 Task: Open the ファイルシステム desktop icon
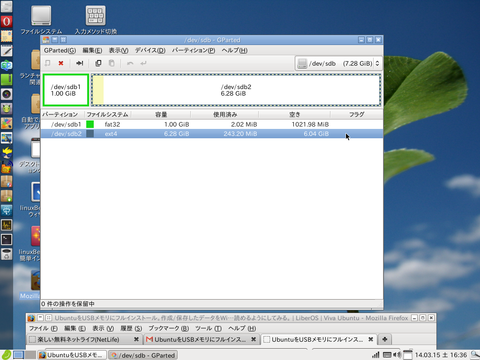(41, 20)
